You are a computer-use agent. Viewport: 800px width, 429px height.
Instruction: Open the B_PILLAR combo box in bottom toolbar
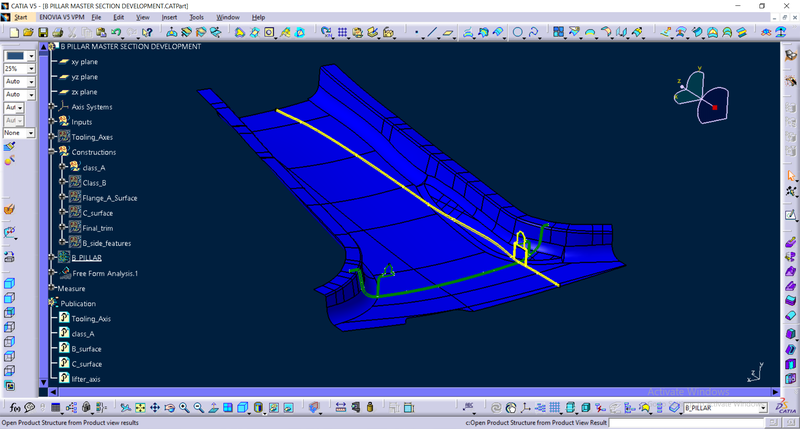763,408
